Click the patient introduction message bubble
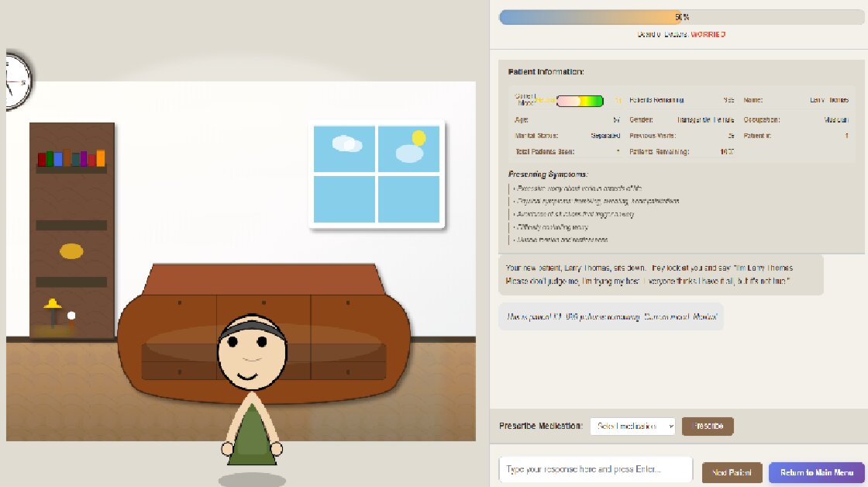Image resolution: width=868 pixels, height=487 pixels. pos(660,274)
